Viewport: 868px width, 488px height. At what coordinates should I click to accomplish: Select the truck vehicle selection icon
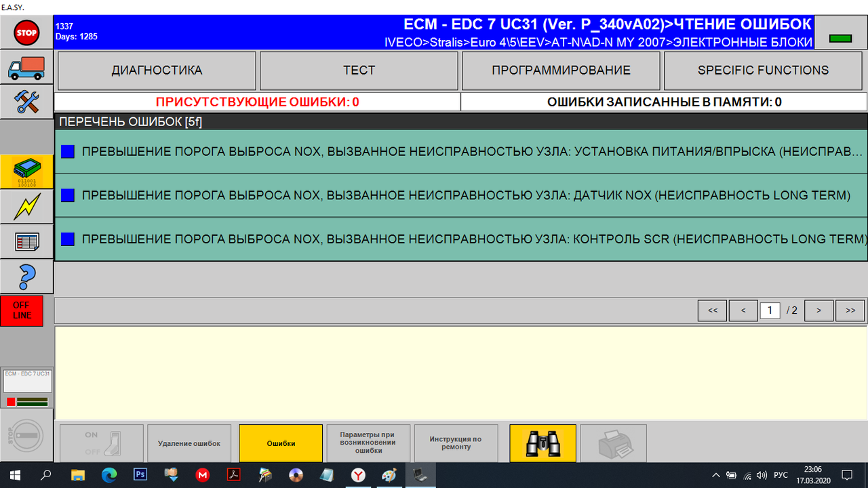click(x=26, y=68)
